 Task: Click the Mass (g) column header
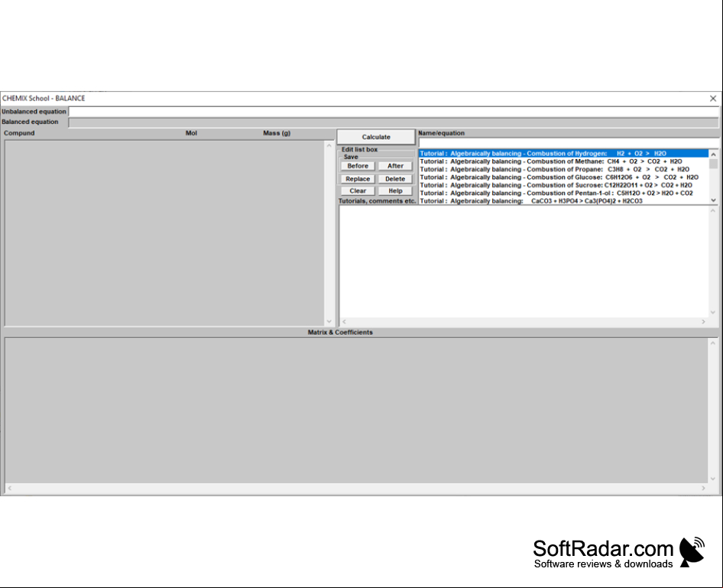tap(277, 133)
